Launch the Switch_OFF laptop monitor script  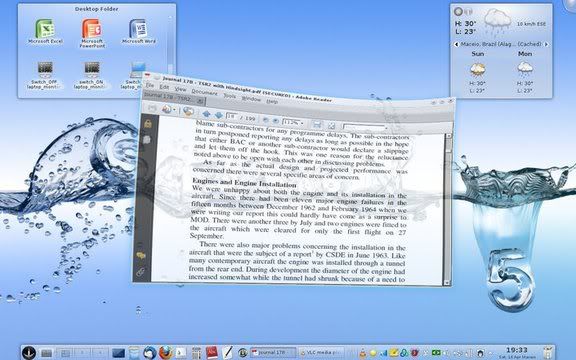45,75
